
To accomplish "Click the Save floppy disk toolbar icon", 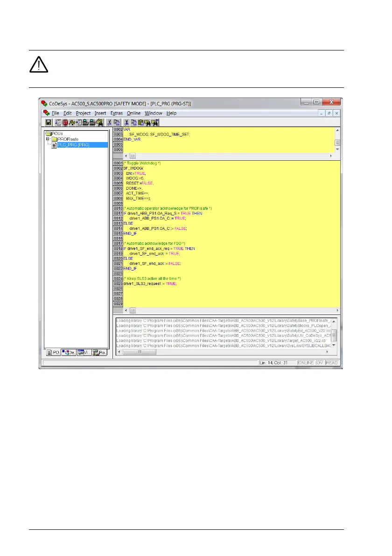I will [x=48, y=122].
